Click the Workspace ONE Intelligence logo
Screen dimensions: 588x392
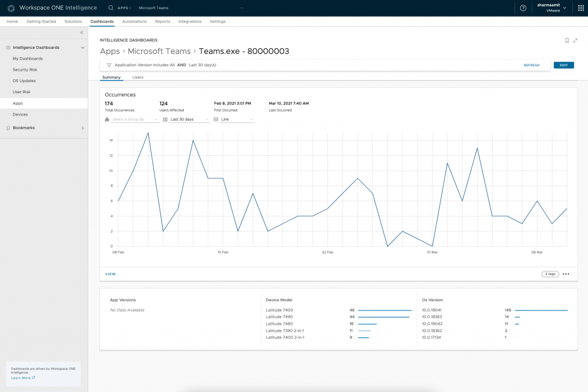(11, 8)
